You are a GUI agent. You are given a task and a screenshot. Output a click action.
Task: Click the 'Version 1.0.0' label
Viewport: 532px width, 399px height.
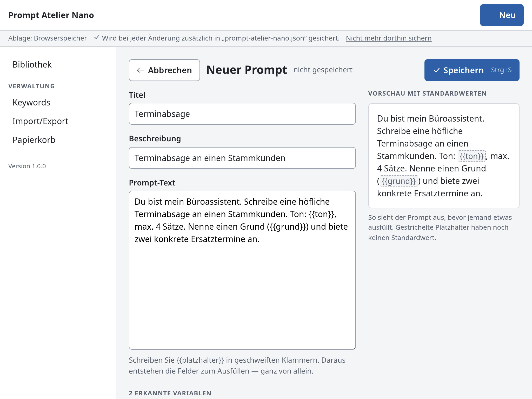(x=27, y=166)
